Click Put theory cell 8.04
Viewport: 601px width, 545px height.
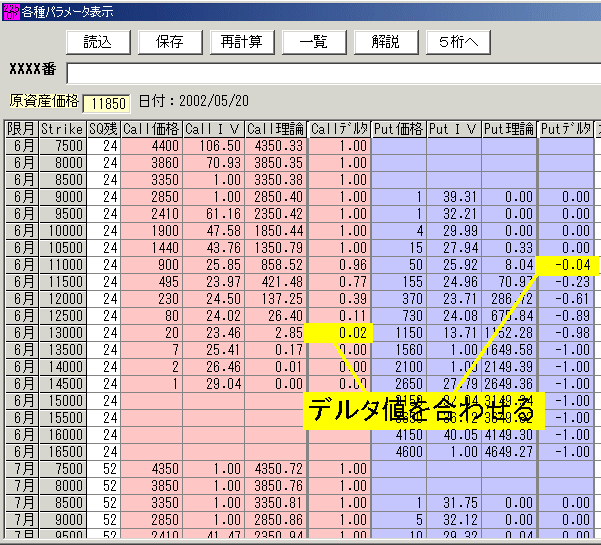click(x=509, y=265)
